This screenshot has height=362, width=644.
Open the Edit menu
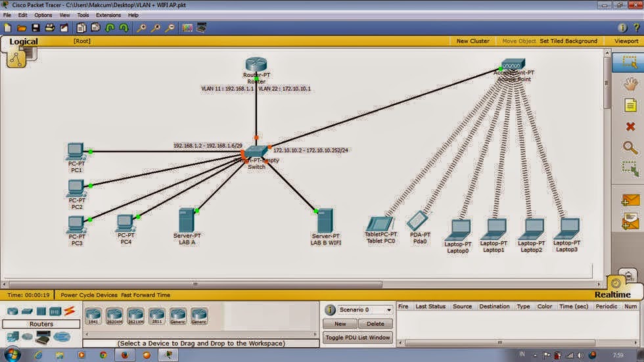pos(22,15)
